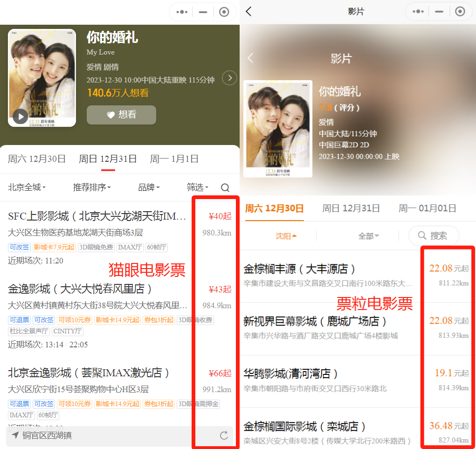Tap the 可改签 tag under SFC上影影城
Image resolution: width=476 pixels, height=449 pixels.
click(19, 248)
